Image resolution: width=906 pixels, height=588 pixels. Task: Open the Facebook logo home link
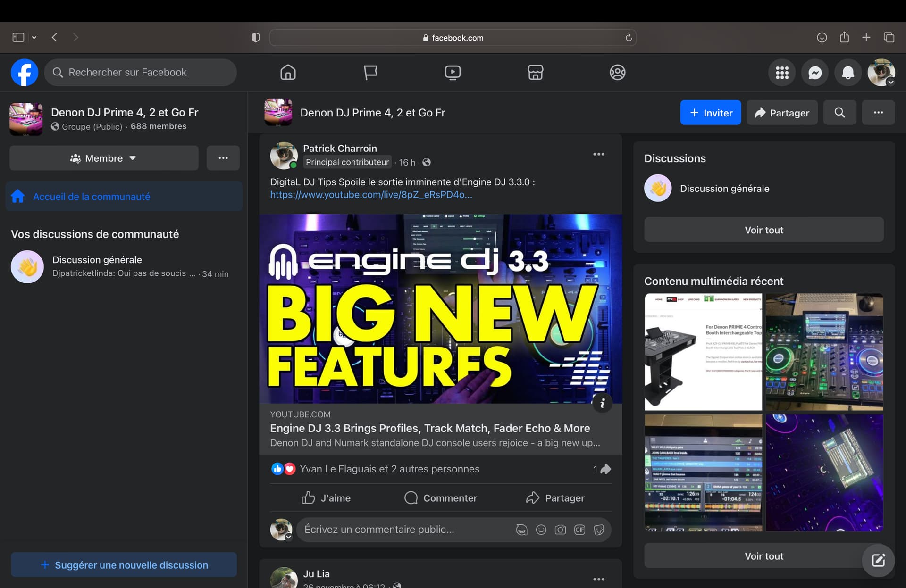(25, 73)
